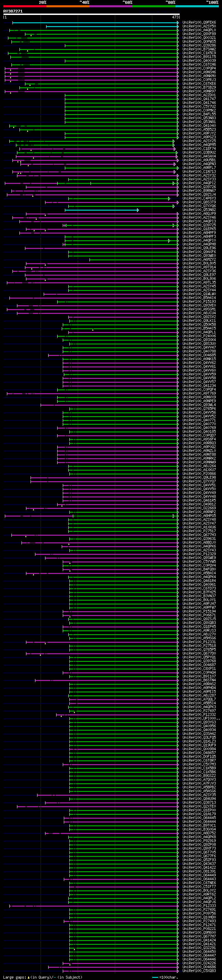
Task: Click the UniRef100_A9NSH6 label
Action: pyautogui.click(x=199, y=72)
